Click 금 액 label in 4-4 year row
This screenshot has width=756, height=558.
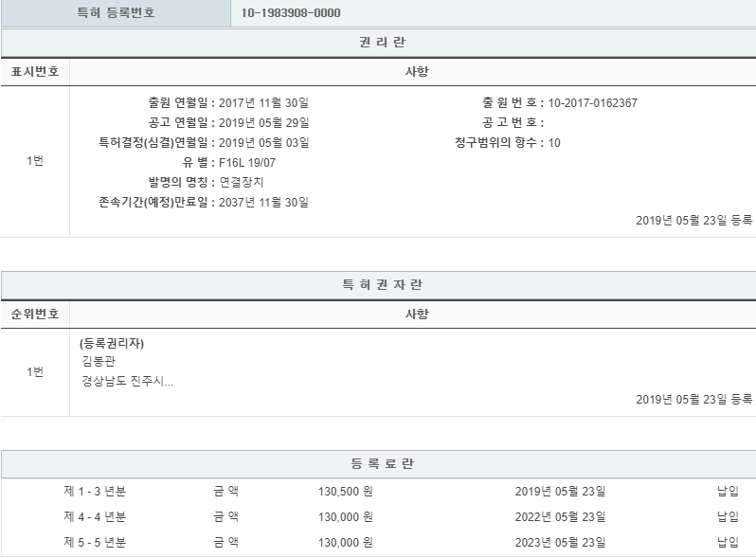click(x=226, y=517)
